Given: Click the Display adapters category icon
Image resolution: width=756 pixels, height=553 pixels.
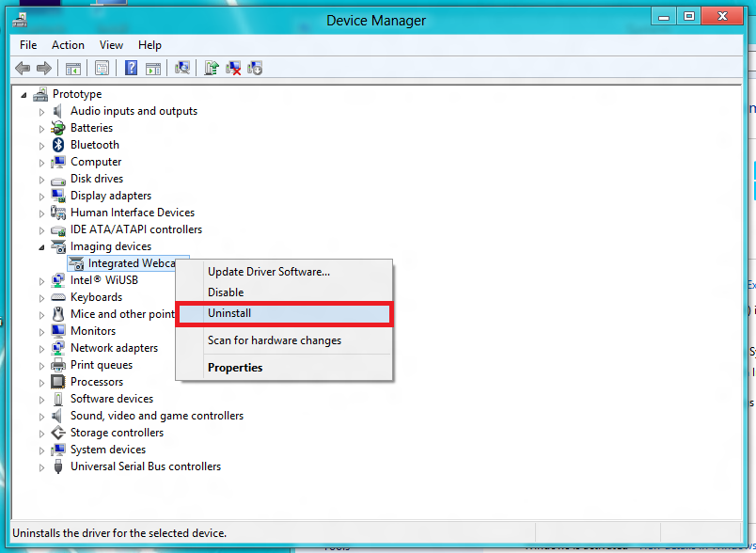Looking at the screenshot, I should point(58,196).
